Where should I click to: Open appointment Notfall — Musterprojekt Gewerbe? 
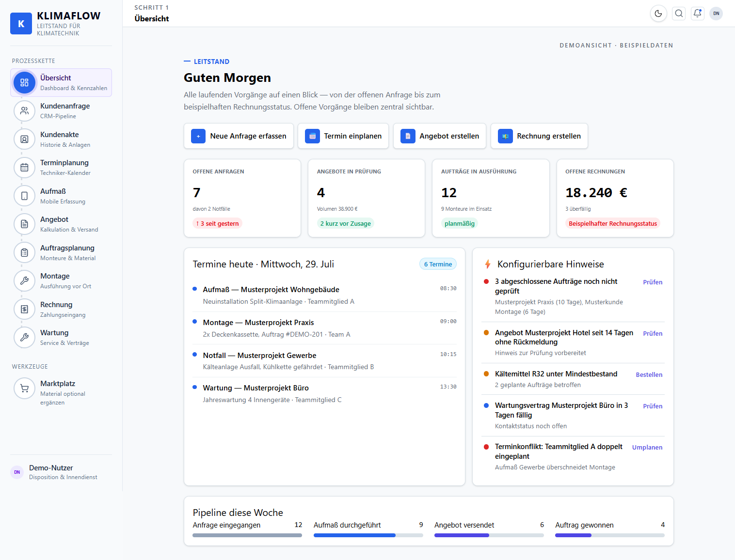click(324, 361)
